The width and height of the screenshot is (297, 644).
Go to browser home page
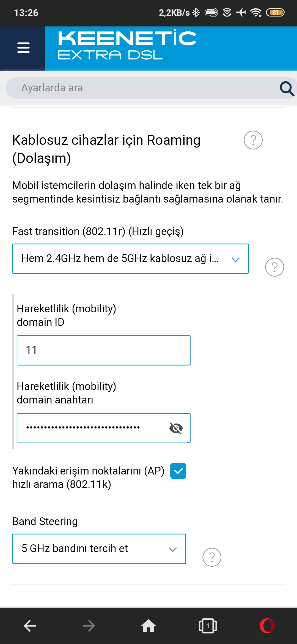[x=148, y=626]
